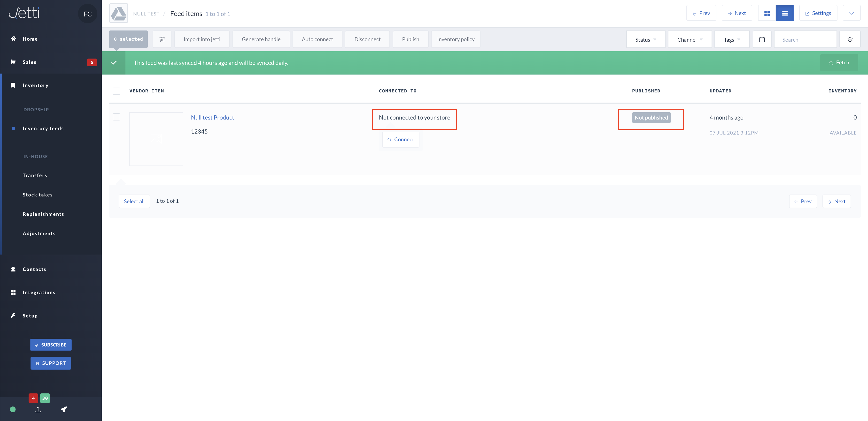Switch to grid view
Image resolution: width=868 pixels, height=421 pixels.
(767, 13)
